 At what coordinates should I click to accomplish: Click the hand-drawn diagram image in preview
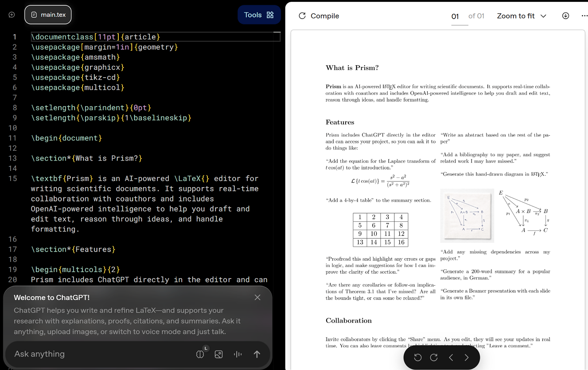click(467, 216)
